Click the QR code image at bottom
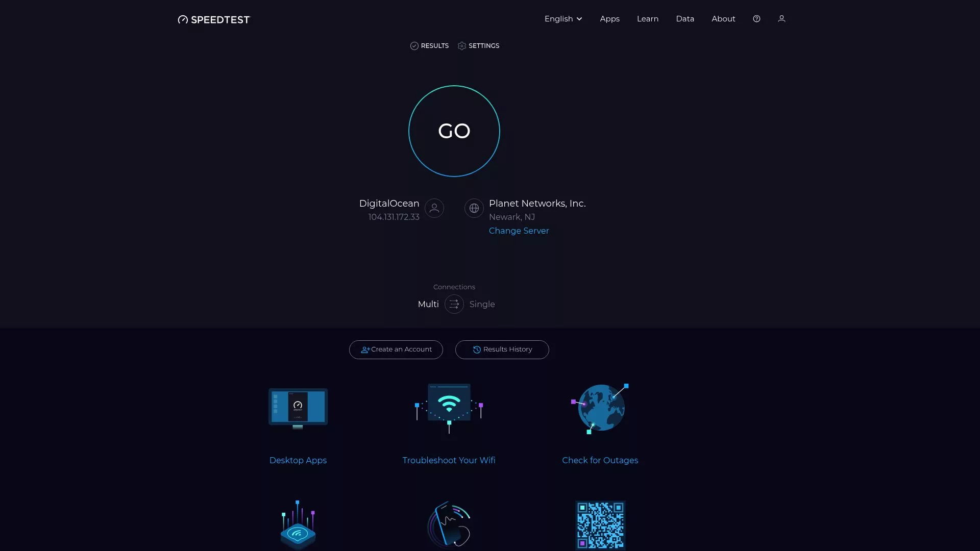Image resolution: width=980 pixels, height=551 pixels. click(600, 525)
